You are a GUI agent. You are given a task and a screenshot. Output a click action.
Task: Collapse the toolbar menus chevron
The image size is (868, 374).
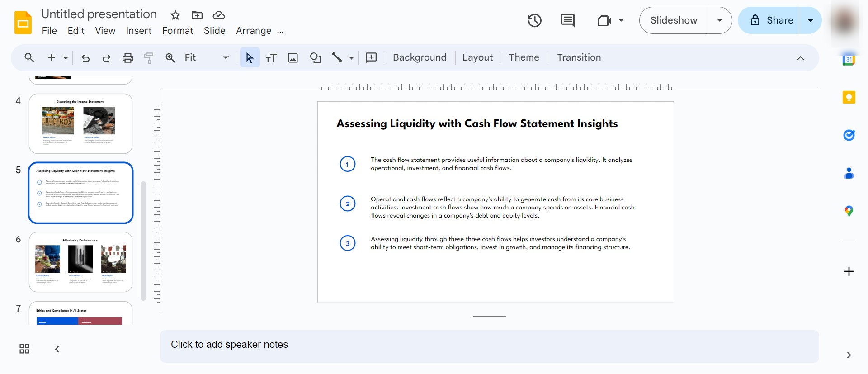tap(801, 58)
